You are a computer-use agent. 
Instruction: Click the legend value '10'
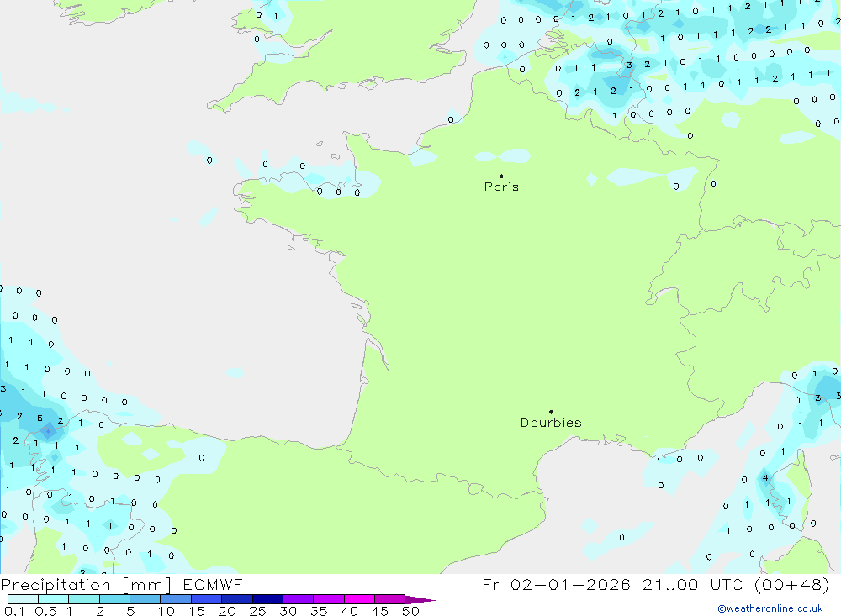(167, 611)
